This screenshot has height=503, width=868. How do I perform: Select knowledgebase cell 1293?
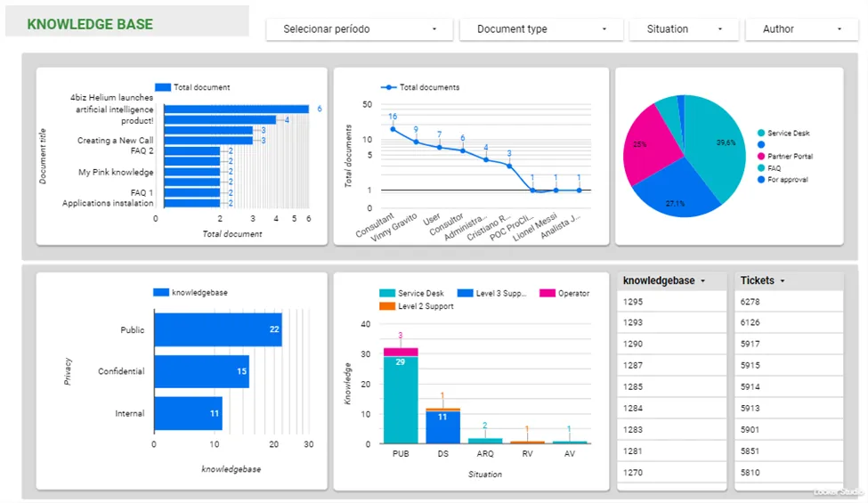(671, 322)
